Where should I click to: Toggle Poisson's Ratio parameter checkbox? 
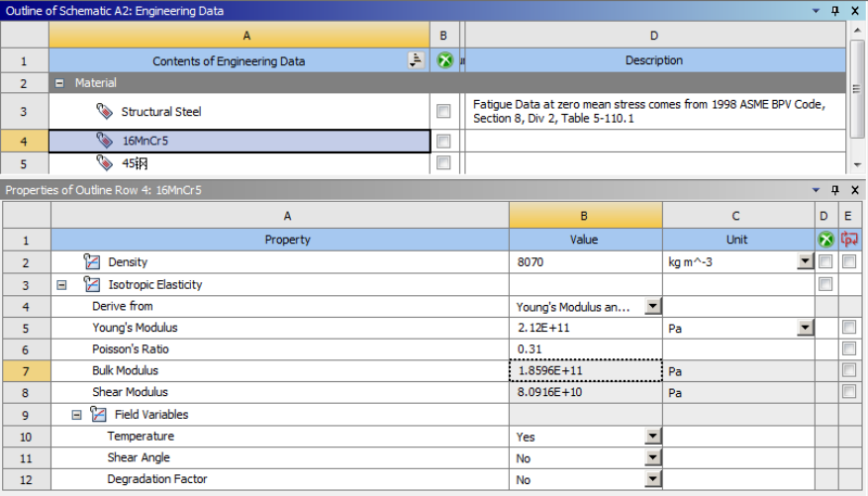848,348
